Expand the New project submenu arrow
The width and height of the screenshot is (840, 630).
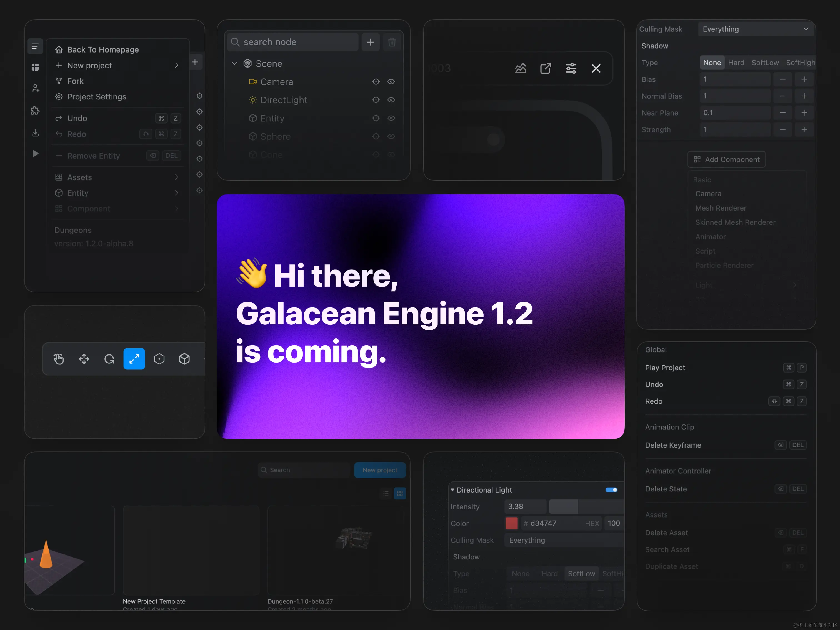(x=177, y=65)
